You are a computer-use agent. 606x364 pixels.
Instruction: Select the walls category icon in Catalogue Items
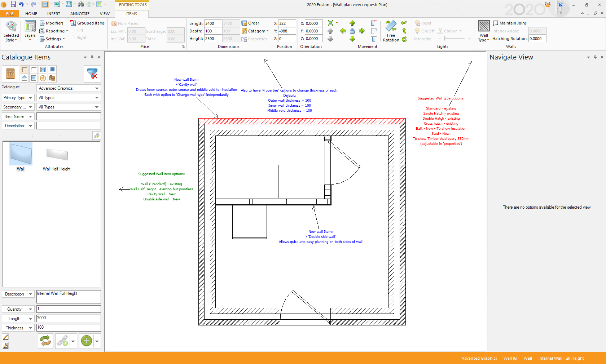click(x=24, y=70)
